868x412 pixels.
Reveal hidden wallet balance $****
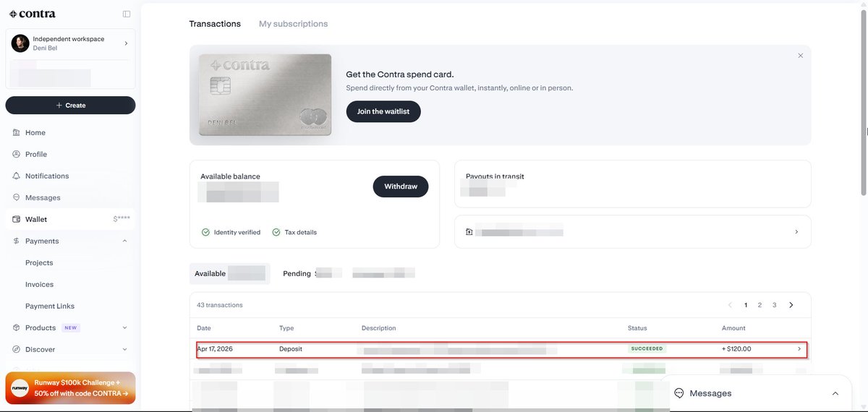[122, 219]
